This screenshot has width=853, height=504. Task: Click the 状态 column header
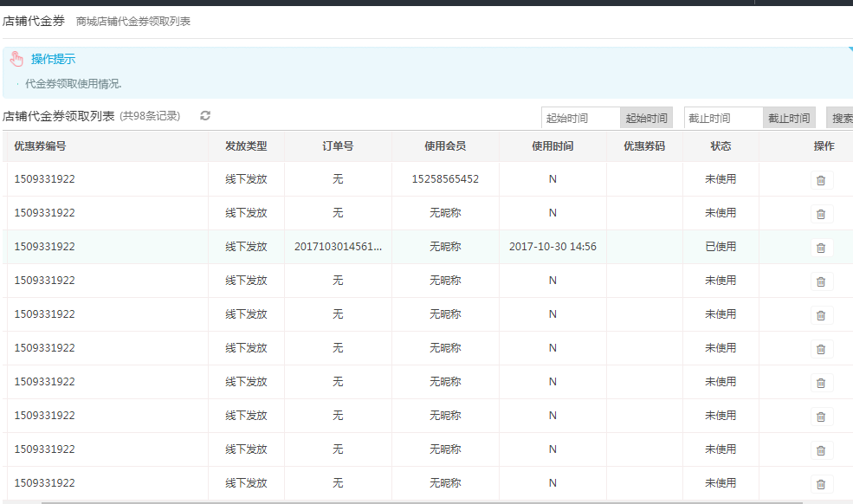coord(721,146)
